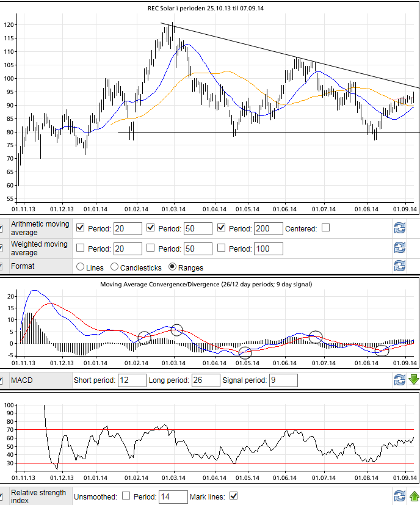Move Relative strength index panel up
Viewport: 420px width, 505px height.
pos(414,495)
